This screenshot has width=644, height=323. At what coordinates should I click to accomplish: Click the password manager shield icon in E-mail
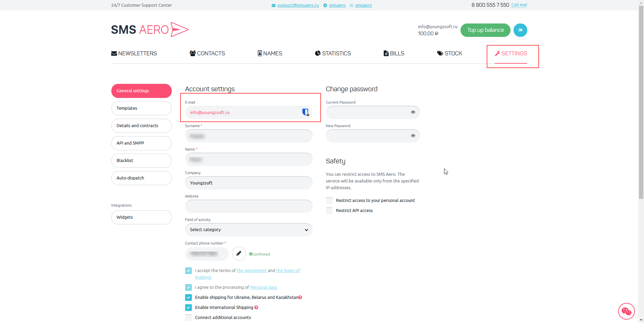305,112
